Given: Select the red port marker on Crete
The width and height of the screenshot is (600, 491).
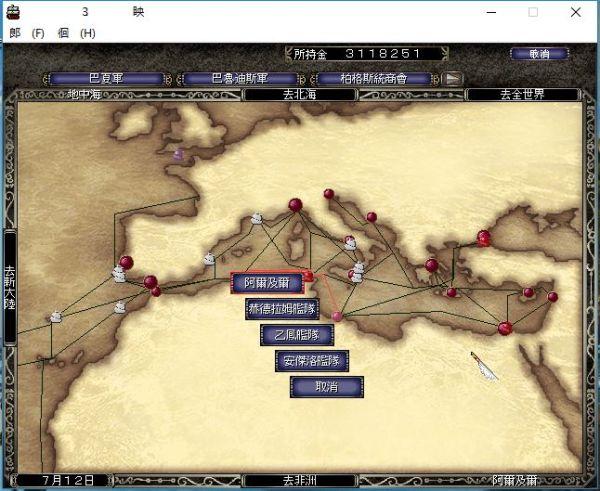Looking at the screenshot, I should tap(452, 293).
